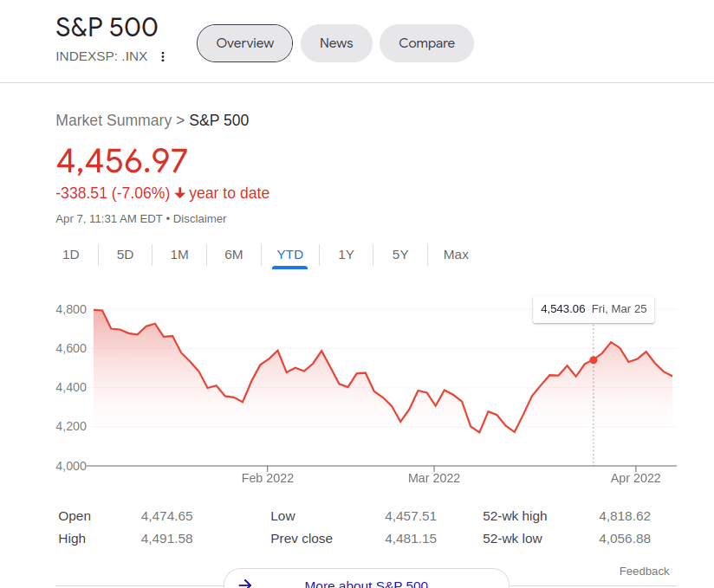714x588 pixels.
Task: Open the three-dot menu beside INDEXSP: .INX
Action: [x=162, y=57]
